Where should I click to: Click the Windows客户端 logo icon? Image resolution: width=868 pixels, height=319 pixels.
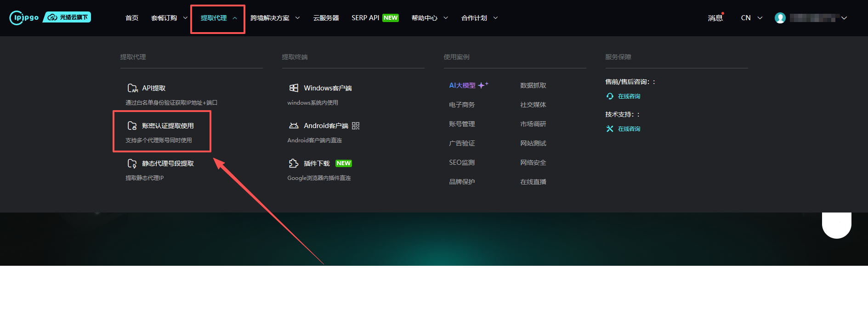[294, 88]
